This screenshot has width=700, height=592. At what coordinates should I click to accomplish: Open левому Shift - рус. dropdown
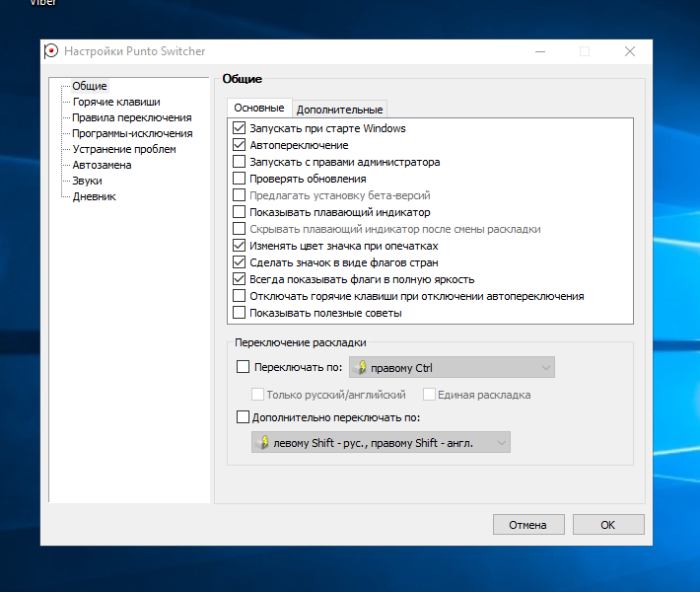(x=381, y=442)
